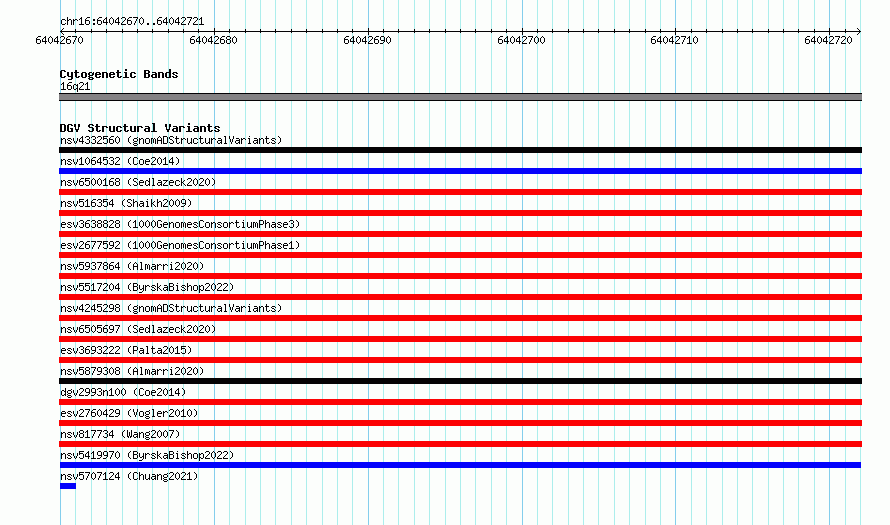Click ruler position 64042710
The width and height of the screenshot is (890, 525).
[674, 40]
